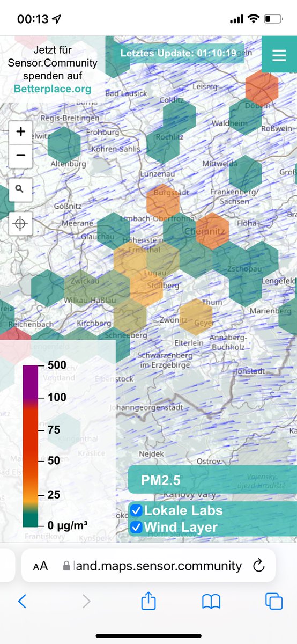The width and height of the screenshot is (297, 644).
Task: Select the orange hexagon beside Chemnitz label
Action: (212, 230)
